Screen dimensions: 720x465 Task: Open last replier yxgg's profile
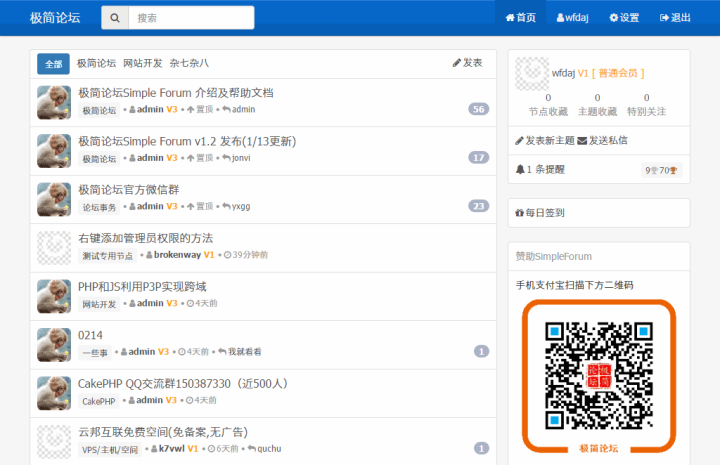241,207
